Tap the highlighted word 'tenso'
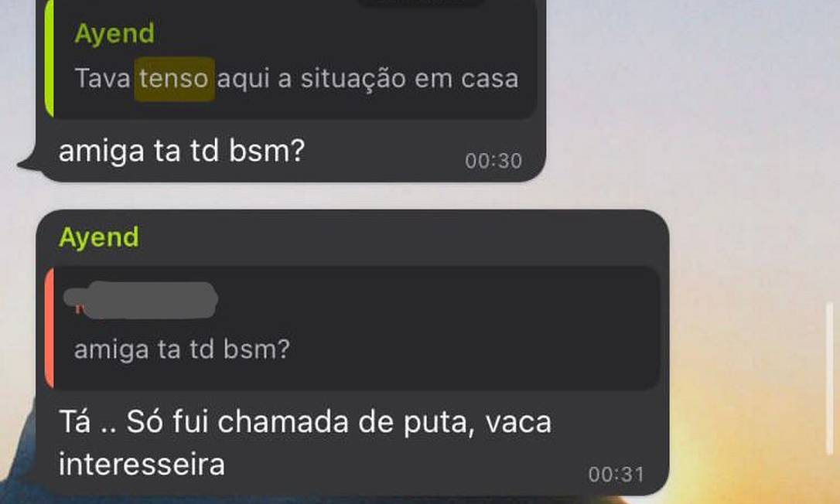This screenshot has height=504, width=840. pyautogui.click(x=174, y=79)
